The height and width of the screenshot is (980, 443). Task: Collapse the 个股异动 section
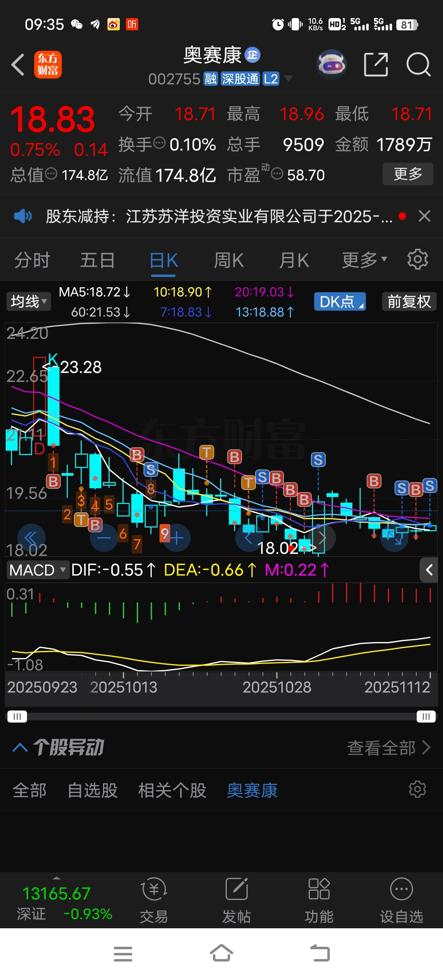pyautogui.click(x=20, y=748)
